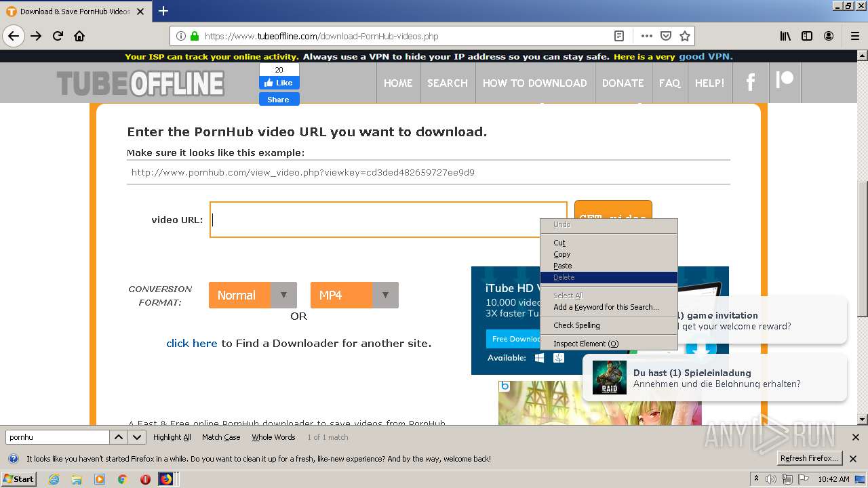This screenshot has height=488, width=868.
Task: Click the find bar search field
Action: pyautogui.click(x=57, y=437)
